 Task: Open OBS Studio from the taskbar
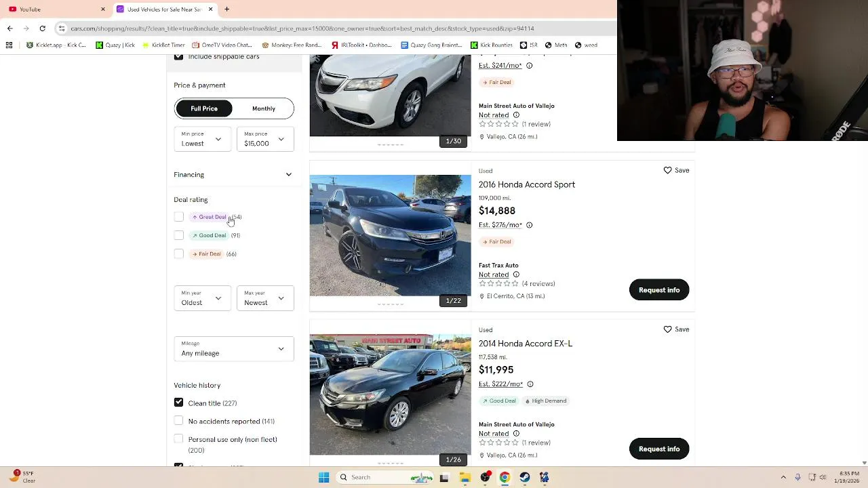485,477
